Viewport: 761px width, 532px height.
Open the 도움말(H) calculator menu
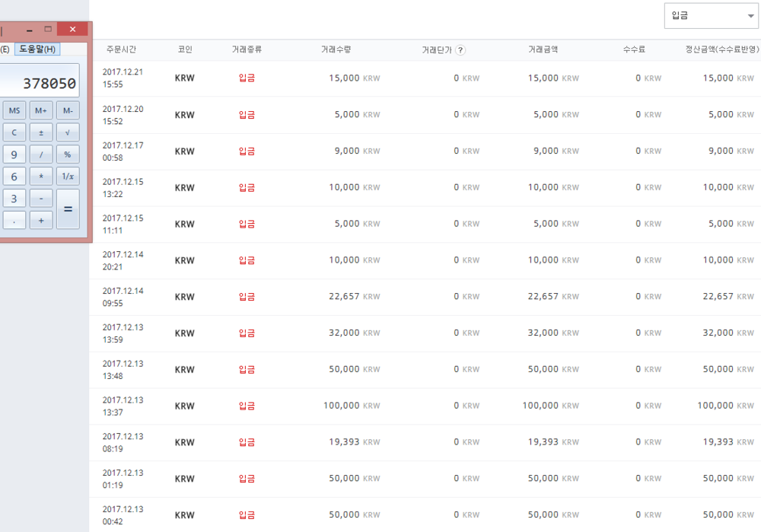37,49
